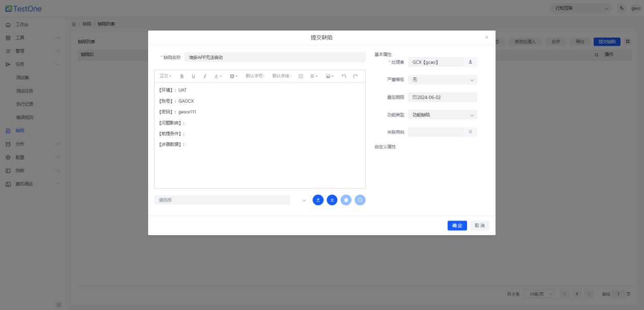Open the 默认字号 font size dropdown
644x310 pixels.
tap(255, 76)
